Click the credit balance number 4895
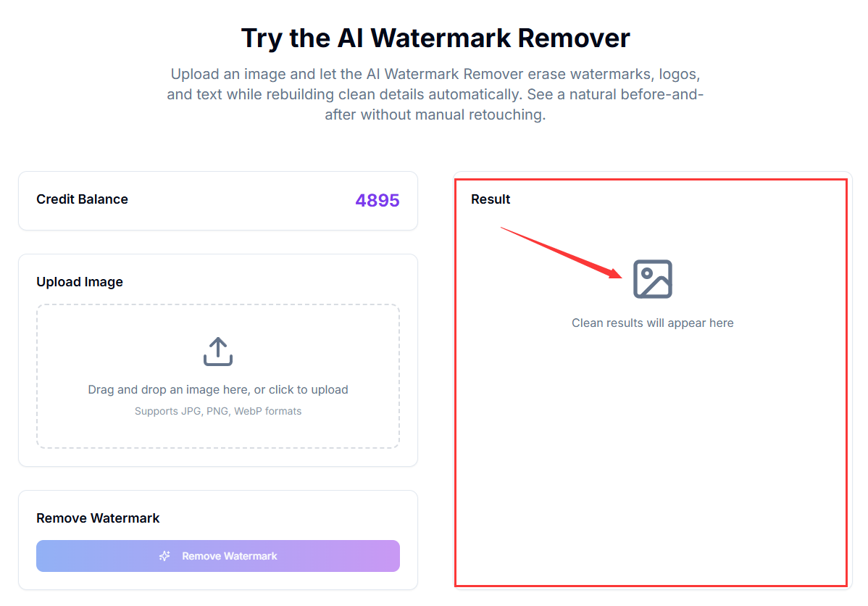Viewport: 868px width, 606px height. (377, 201)
